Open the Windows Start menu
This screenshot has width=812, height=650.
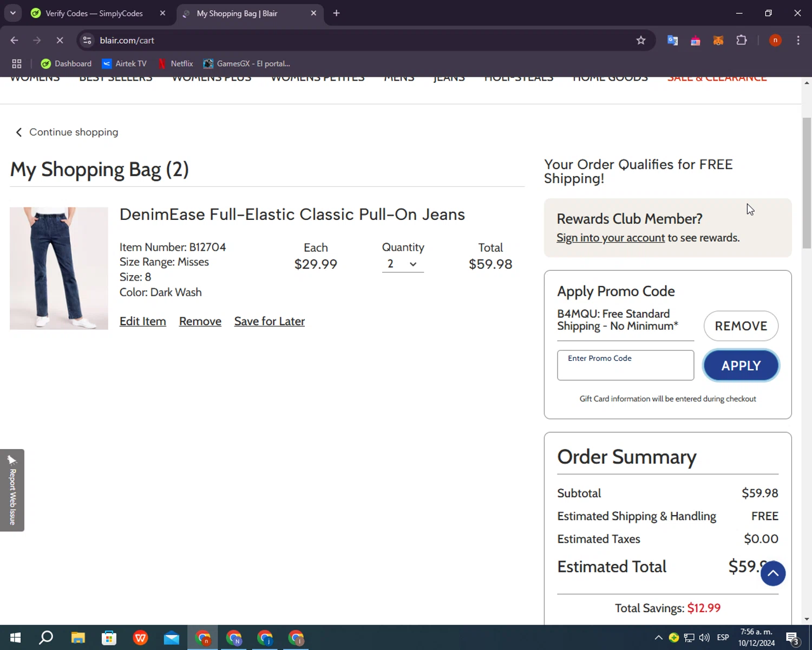pyautogui.click(x=15, y=638)
